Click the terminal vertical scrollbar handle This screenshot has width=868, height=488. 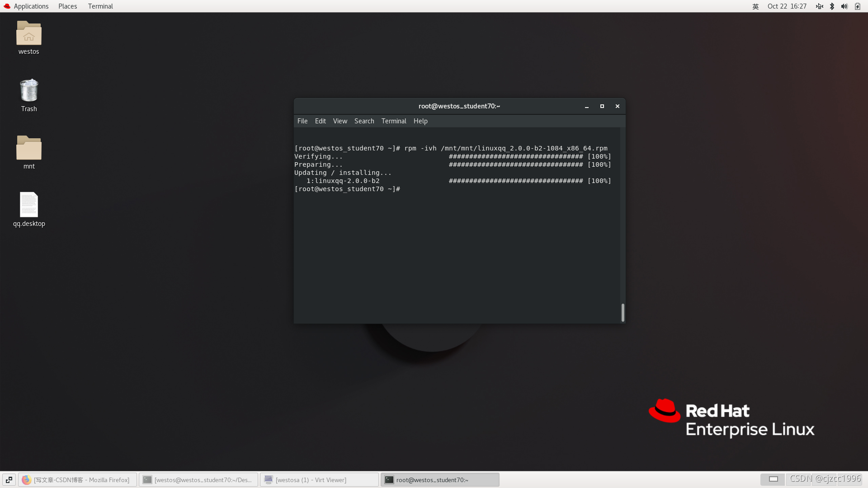click(x=623, y=312)
